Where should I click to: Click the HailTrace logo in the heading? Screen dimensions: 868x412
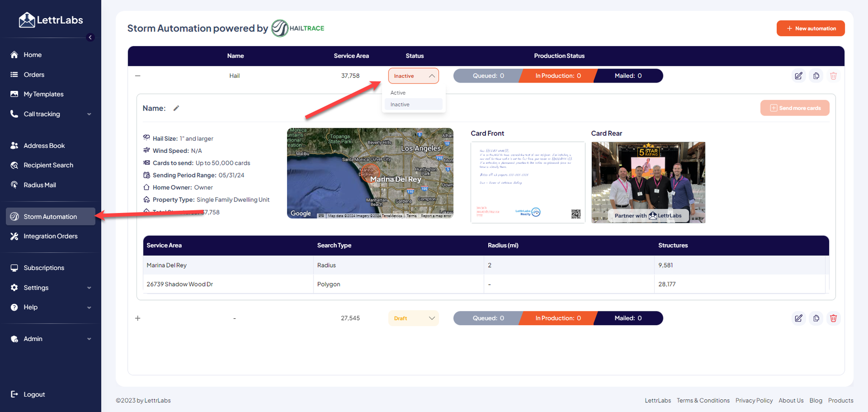[x=298, y=28]
